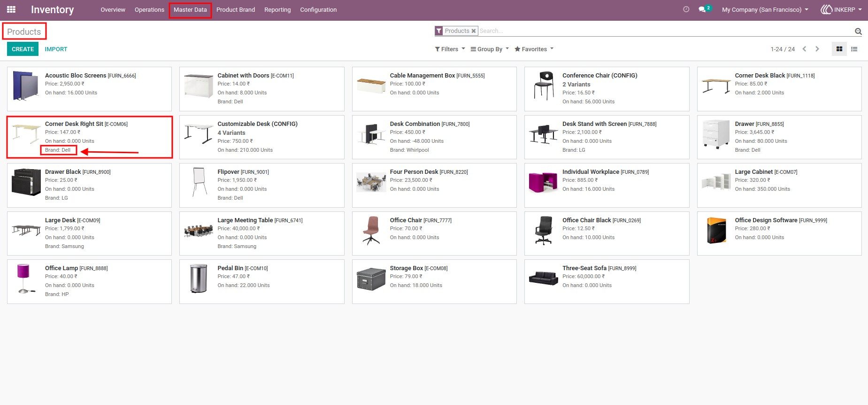
Task: Open the Master Data menu
Action: click(190, 9)
